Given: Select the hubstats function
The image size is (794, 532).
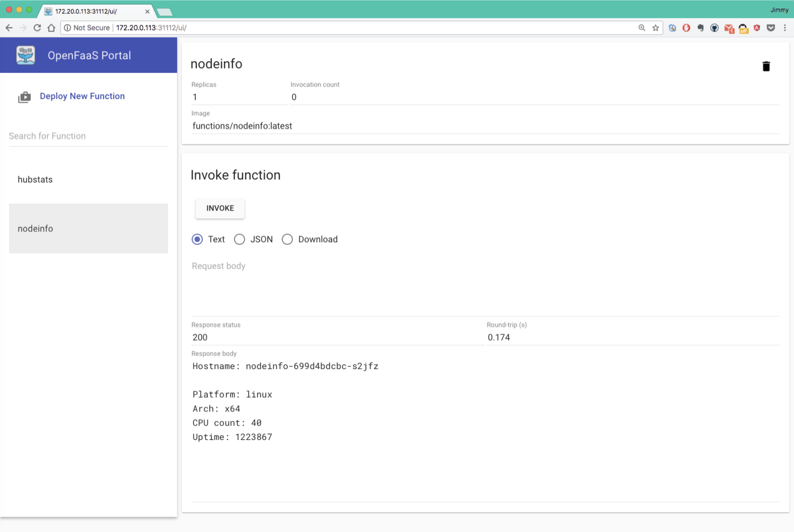Looking at the screenshot, I should 35,180.
